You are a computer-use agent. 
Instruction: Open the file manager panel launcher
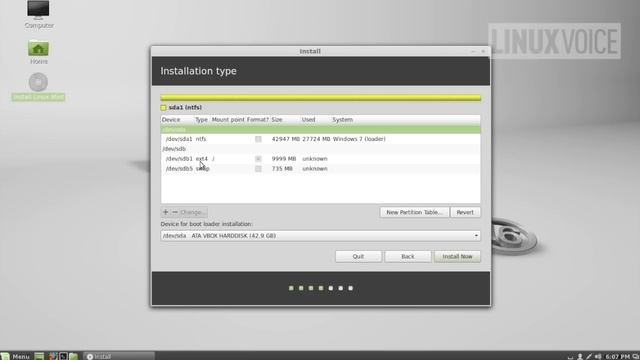tap(73, 356)
